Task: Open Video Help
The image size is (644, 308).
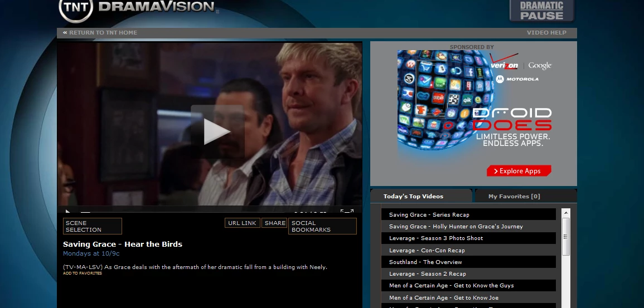Action: [546, 32]
